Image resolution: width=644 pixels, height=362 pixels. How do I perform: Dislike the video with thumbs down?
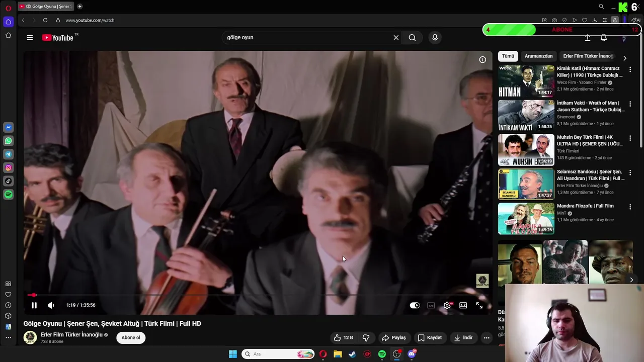(x=366, y=338)
